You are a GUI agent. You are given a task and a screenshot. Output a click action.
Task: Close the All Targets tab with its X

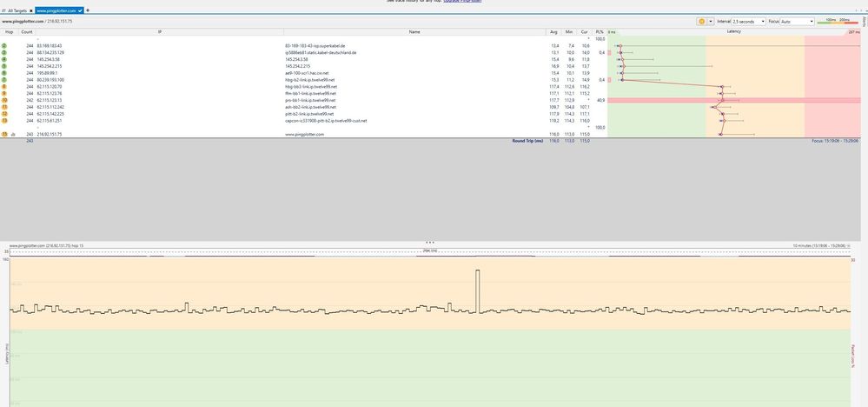[x=31, y=10]
